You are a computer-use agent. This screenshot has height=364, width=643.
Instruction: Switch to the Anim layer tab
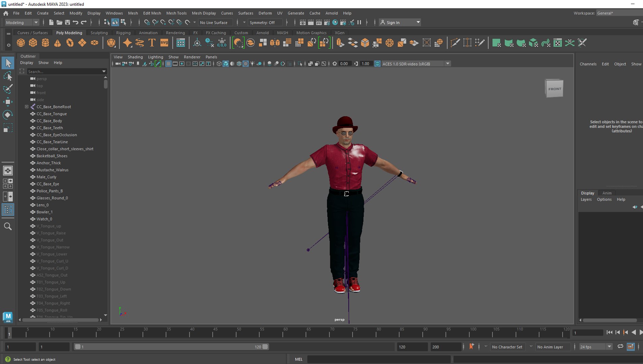tap(607, 193)
